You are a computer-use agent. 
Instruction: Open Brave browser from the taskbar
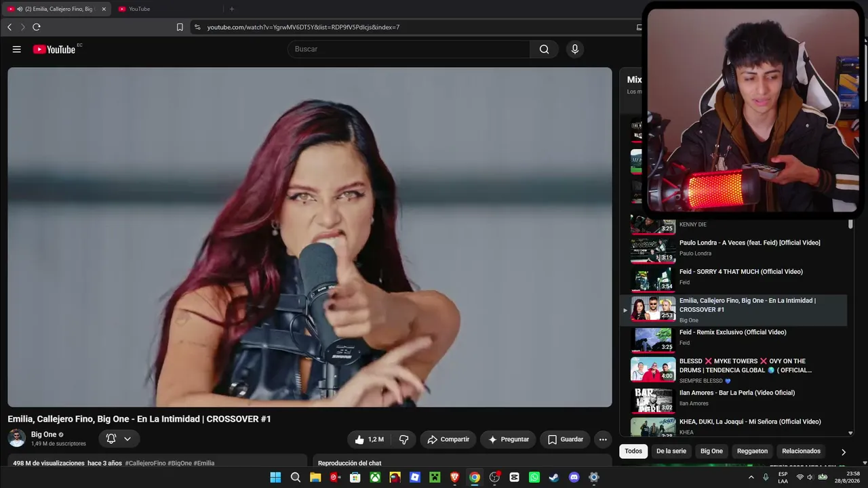tap(455, 477)
